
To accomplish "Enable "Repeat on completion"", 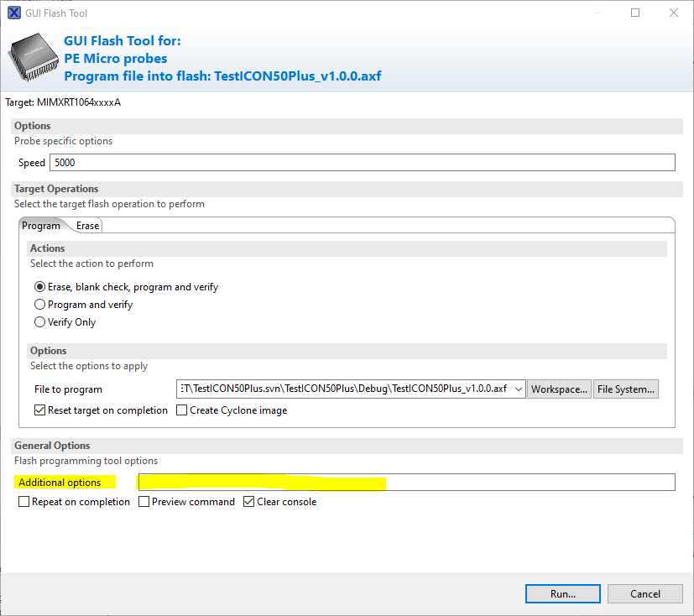I will pyautogui.click(x=23, y=501).
